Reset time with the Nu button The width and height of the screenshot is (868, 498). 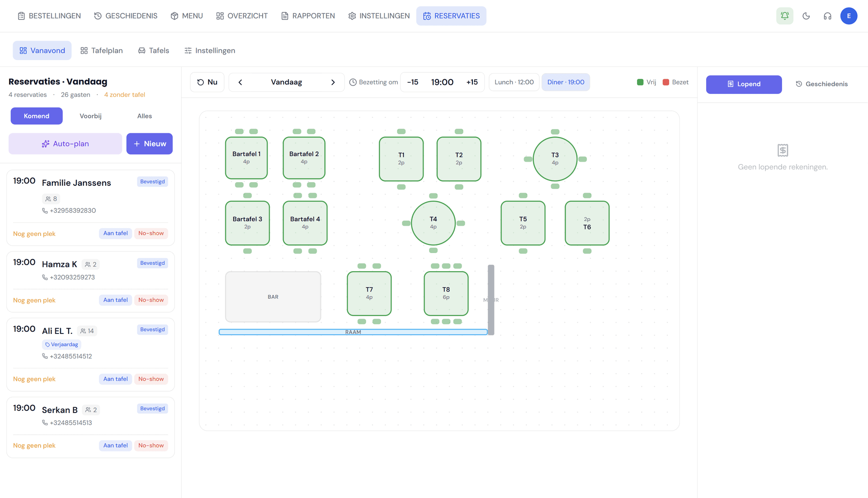point(207,82)
